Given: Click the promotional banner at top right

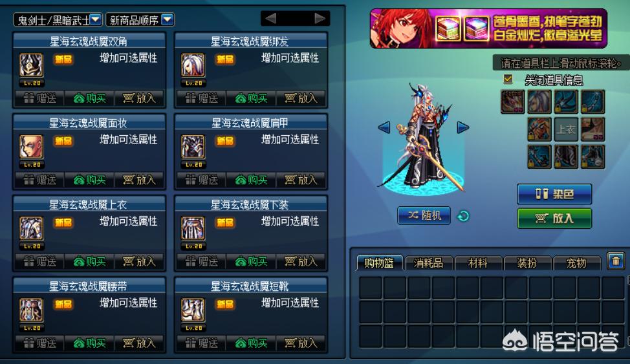Looking at the screenshot, I should click(488, 28).
